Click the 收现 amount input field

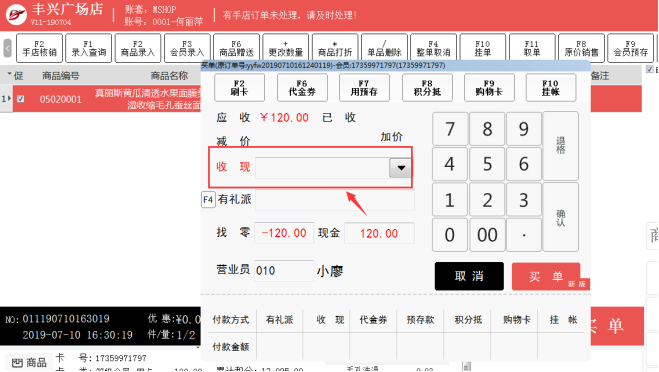coord(322,168)
